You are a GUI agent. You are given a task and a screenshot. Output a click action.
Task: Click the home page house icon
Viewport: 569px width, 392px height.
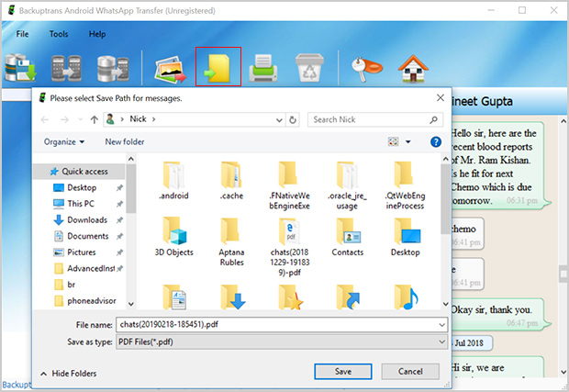coord(413,68)
